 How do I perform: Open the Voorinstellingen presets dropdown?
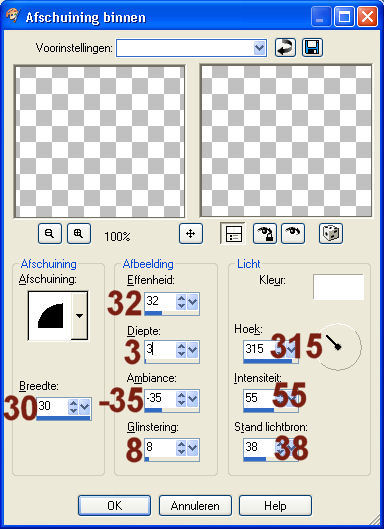(259, 48)
